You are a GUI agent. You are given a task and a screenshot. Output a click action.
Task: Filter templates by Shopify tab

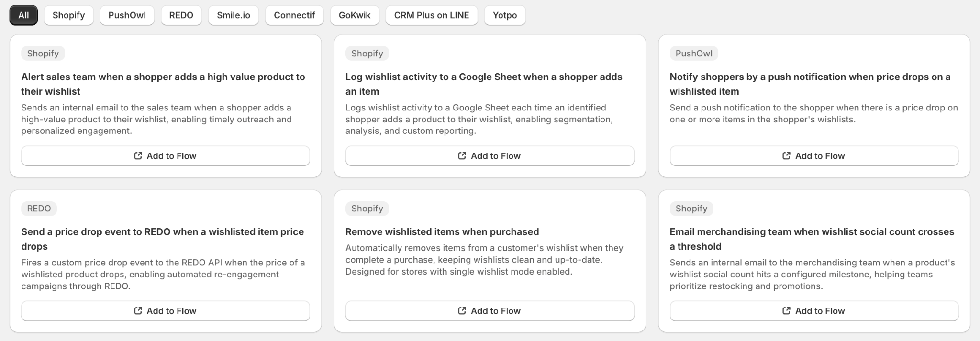click(x=68, y=15)
